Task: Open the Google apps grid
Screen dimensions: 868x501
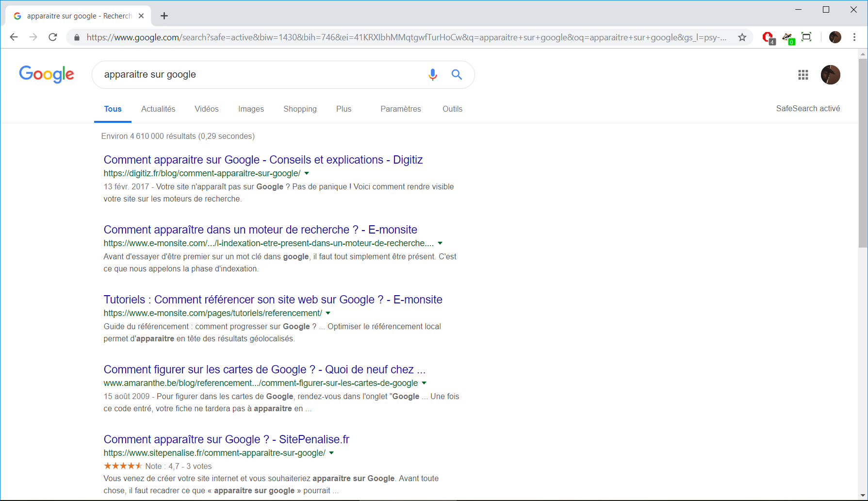Action: 803,75
